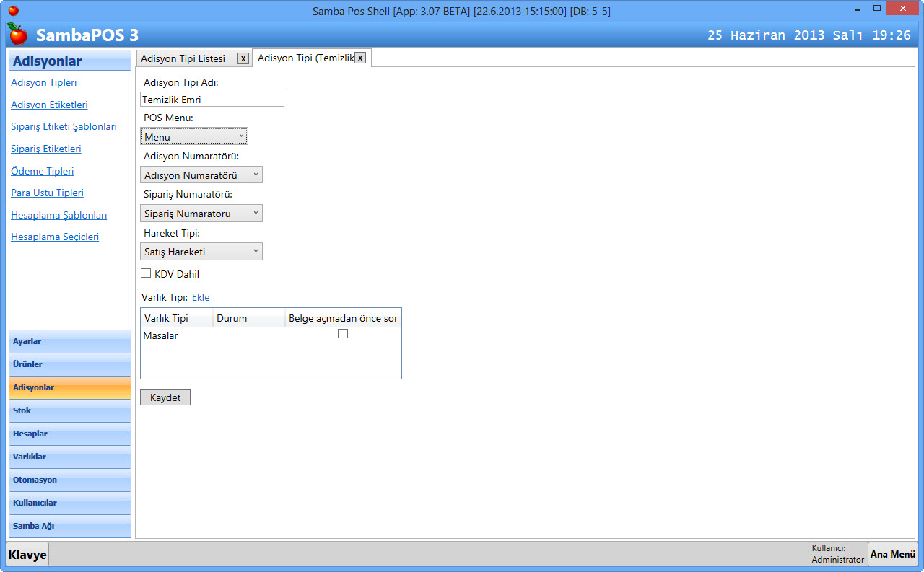Expand the Adisyon Numaratörü dropdown
924x572 pixels.
[x=201, y=175]
